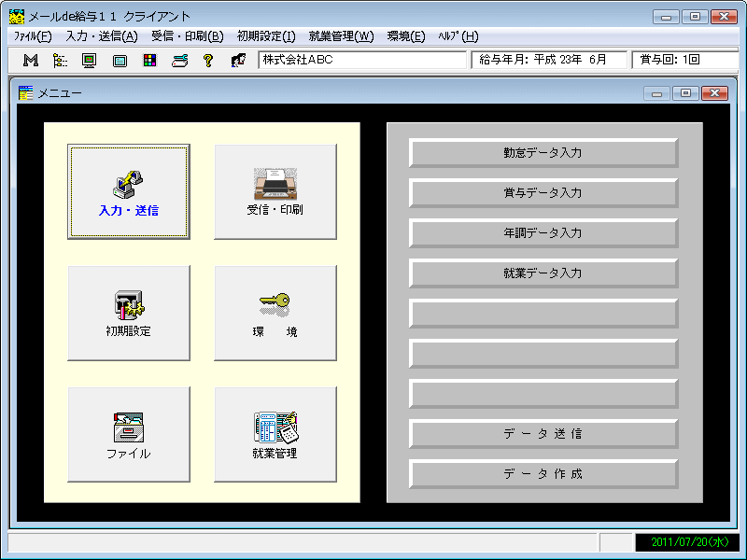Click the データ送信 button
The image size is (747, 560).
543,434
